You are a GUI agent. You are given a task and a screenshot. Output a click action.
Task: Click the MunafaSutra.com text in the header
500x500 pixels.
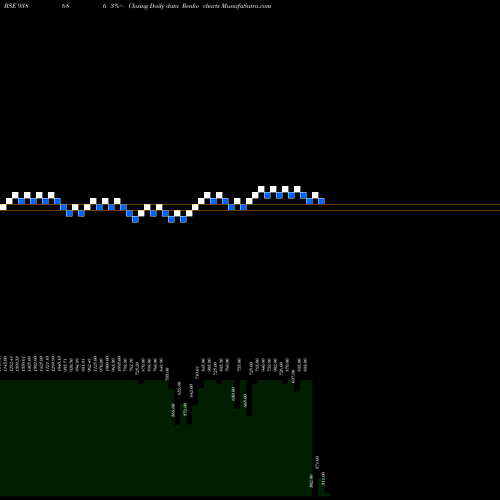click(245, 6)
